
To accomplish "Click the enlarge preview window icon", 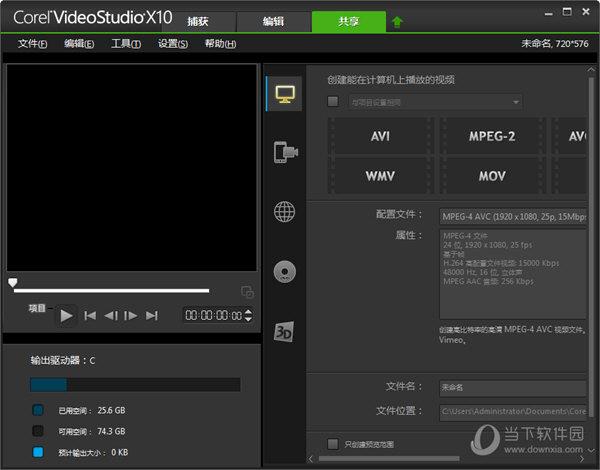I will coord(247,292).
